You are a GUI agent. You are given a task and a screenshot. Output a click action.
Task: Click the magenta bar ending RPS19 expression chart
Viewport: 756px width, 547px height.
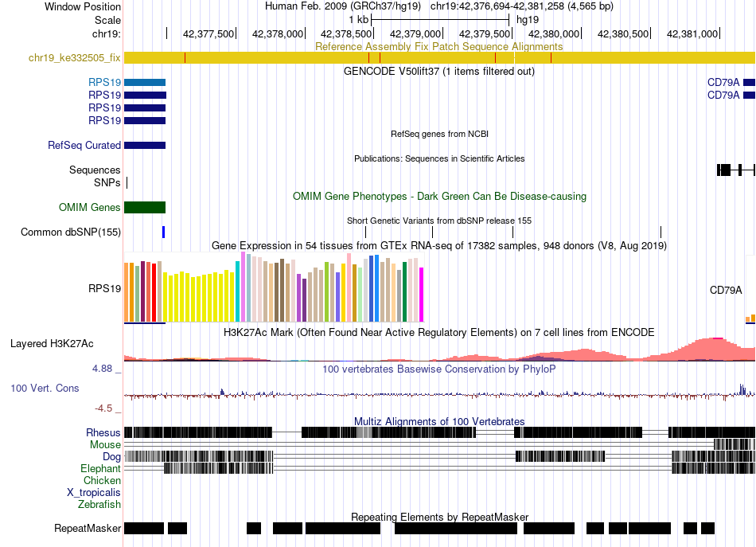422,295
